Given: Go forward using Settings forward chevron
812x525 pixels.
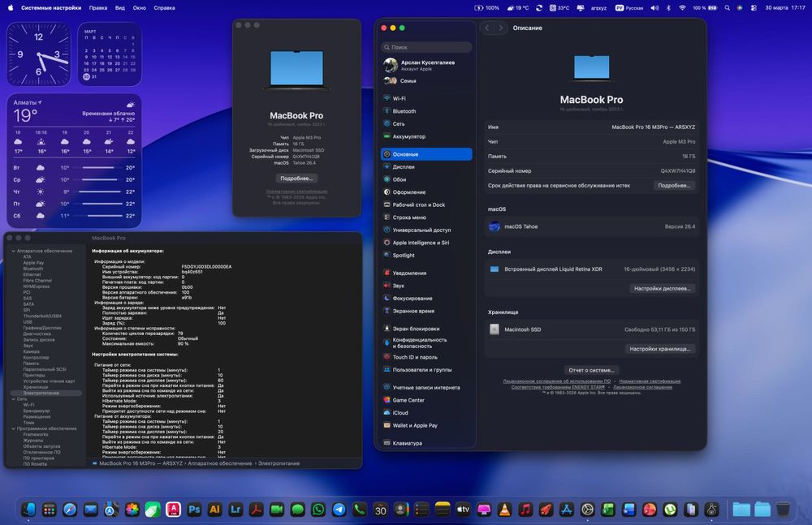Looking at the screenshot, I should [x=501, y=28].
